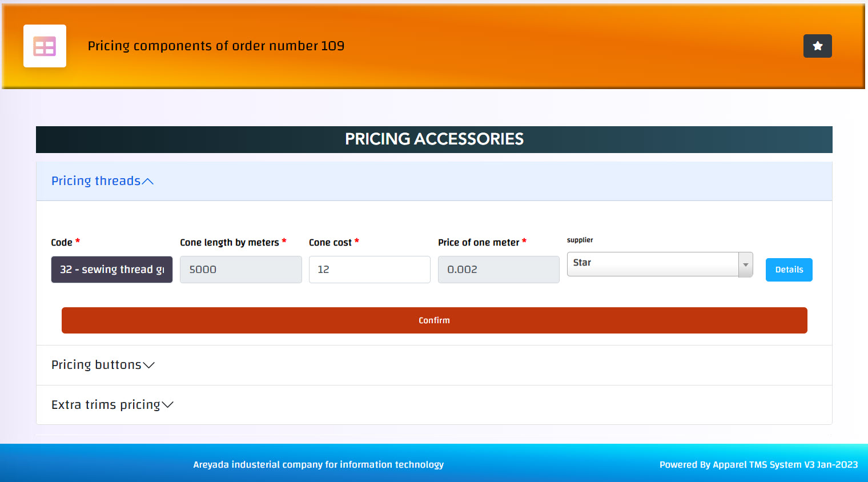Select the Code field with sewing thread
The width and height of the screenshot is (868, 482).
point(112,270)
